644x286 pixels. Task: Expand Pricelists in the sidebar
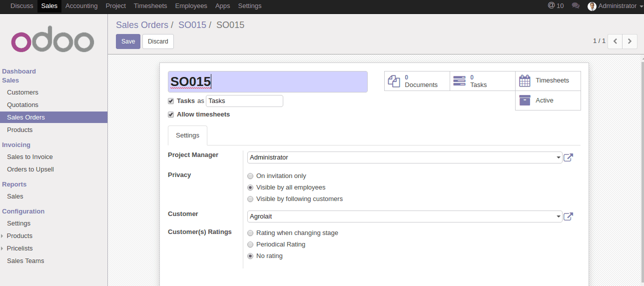2,248
